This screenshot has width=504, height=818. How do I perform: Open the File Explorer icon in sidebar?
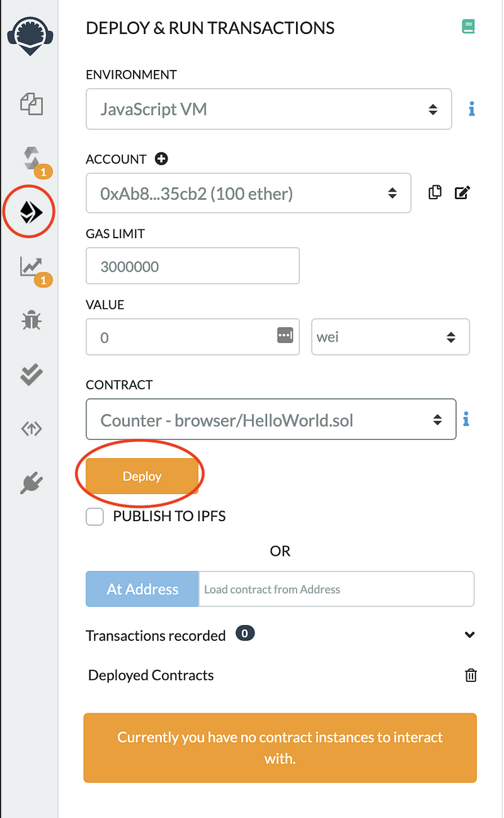point(31,103)
